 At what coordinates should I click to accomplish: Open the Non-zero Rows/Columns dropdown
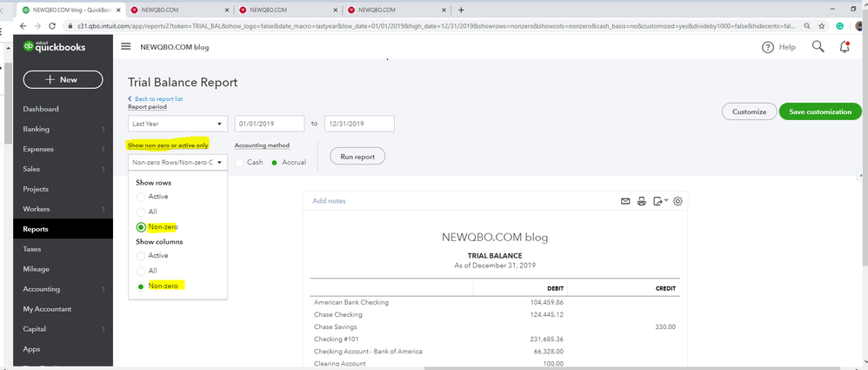(177, 162)
